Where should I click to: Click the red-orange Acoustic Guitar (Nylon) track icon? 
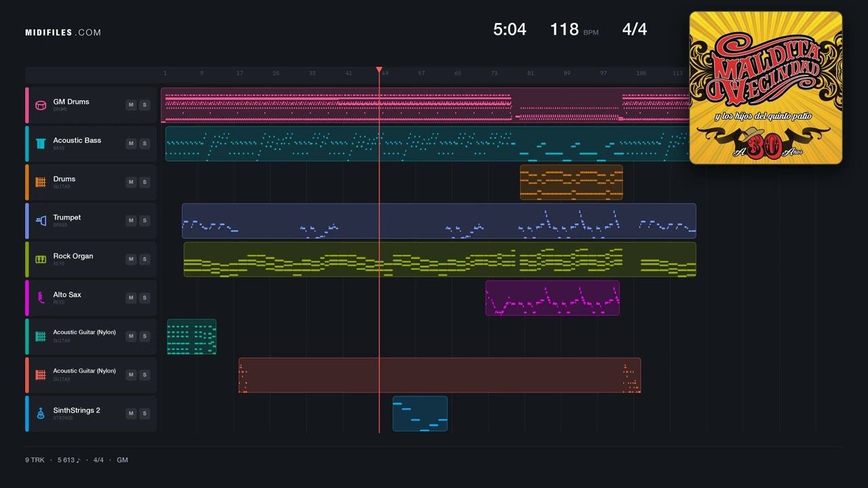tap(41, 375)
